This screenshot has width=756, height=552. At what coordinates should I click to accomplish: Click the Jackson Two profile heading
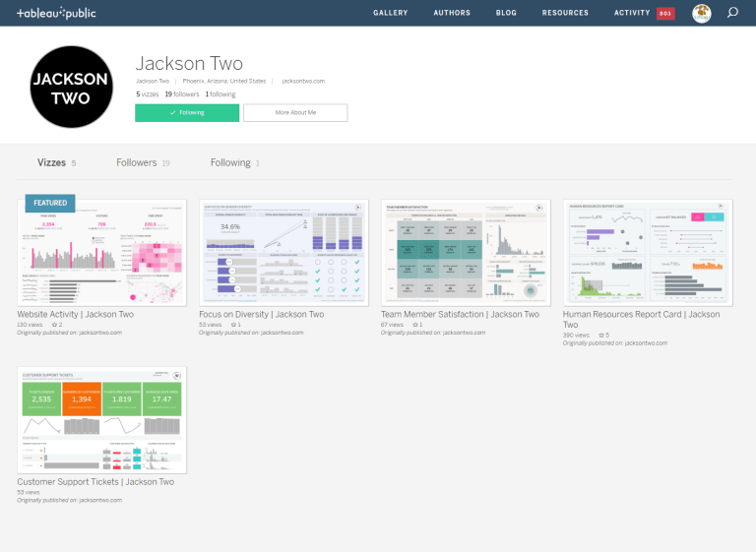[x=189, y=64]
